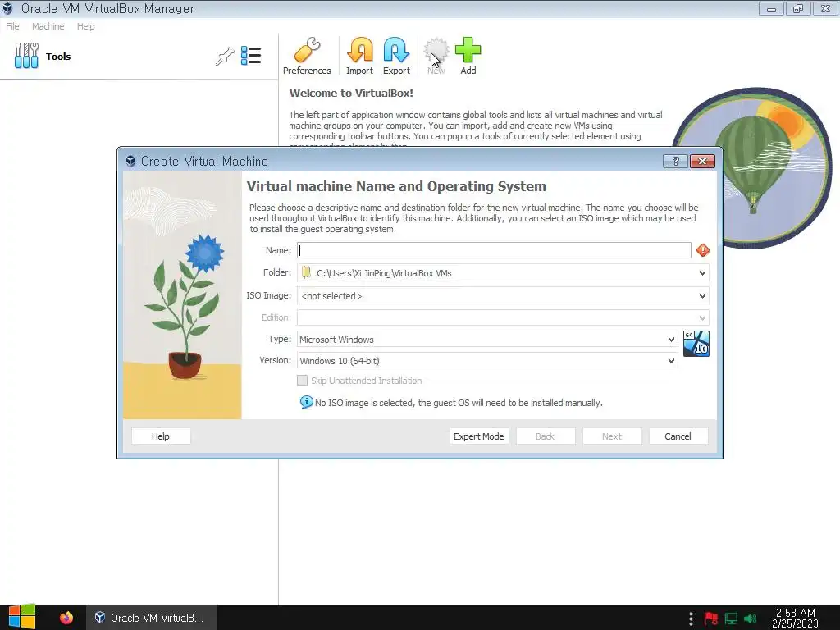The width and height of the screenshot is (840, 630).
Task: Open the File menu
Action: pyautogui.click(x=12, y=26)
